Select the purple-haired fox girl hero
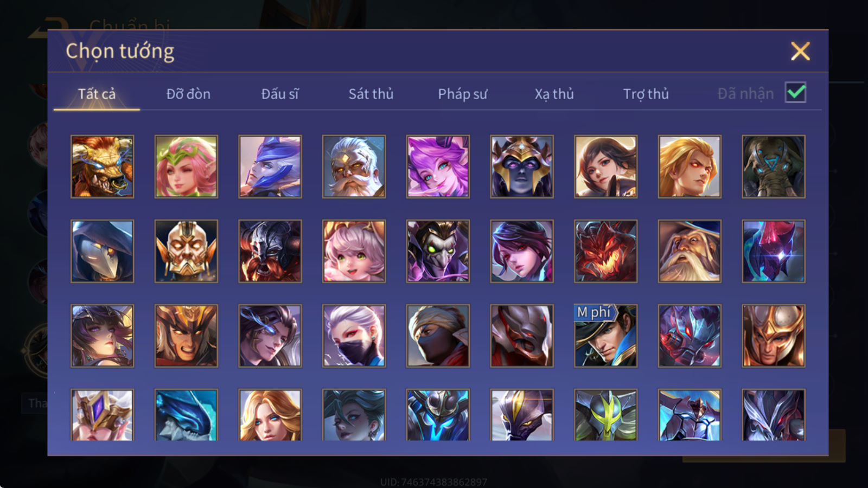Image resolution: width=868 pixels, height=488 pixels. 438,166
